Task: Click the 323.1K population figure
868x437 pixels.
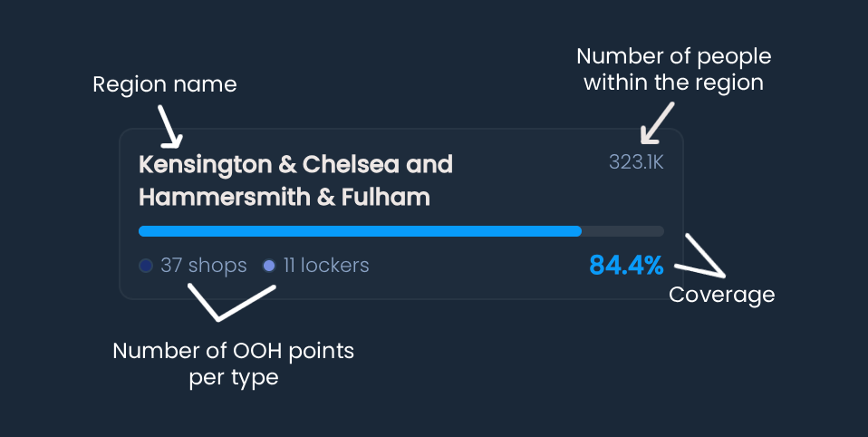Action: [x=636, y=162]
